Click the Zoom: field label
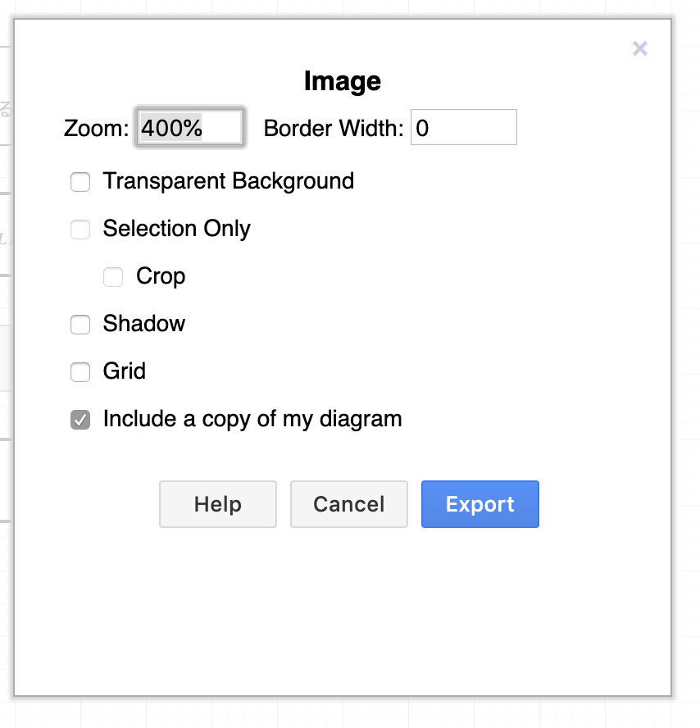 pyautogui.click(x=96, y=128)
